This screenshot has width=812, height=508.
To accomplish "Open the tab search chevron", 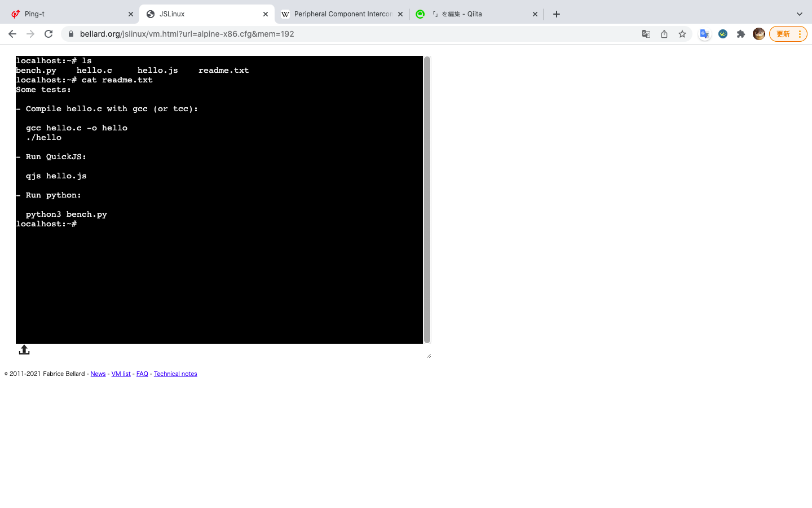I will tap(800, 14).
